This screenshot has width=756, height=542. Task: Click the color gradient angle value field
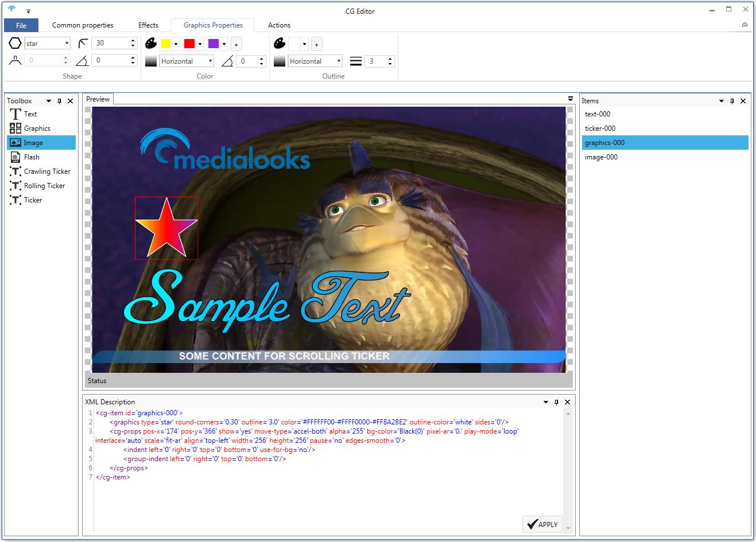coord(247,61)
